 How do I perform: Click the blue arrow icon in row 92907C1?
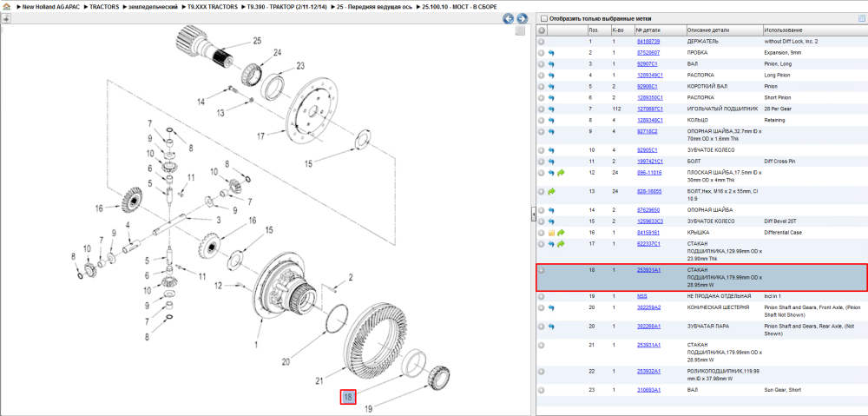551,64
